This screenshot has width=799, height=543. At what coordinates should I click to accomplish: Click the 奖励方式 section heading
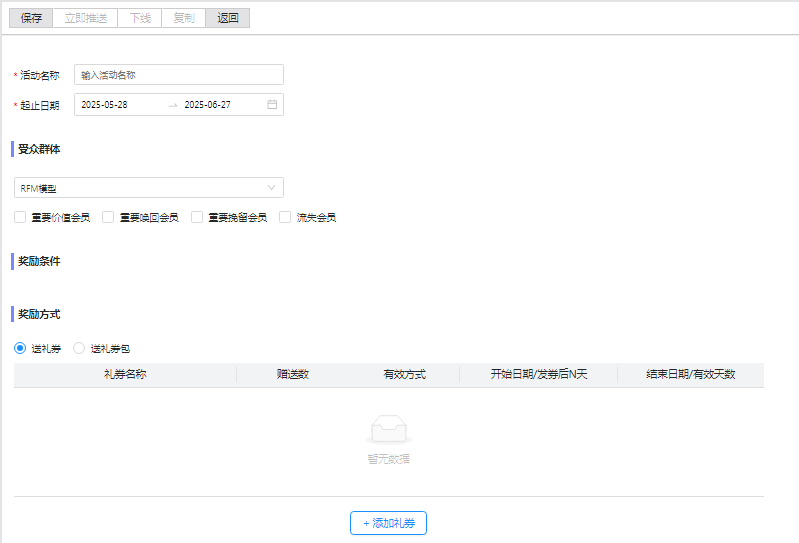point(39,314)
